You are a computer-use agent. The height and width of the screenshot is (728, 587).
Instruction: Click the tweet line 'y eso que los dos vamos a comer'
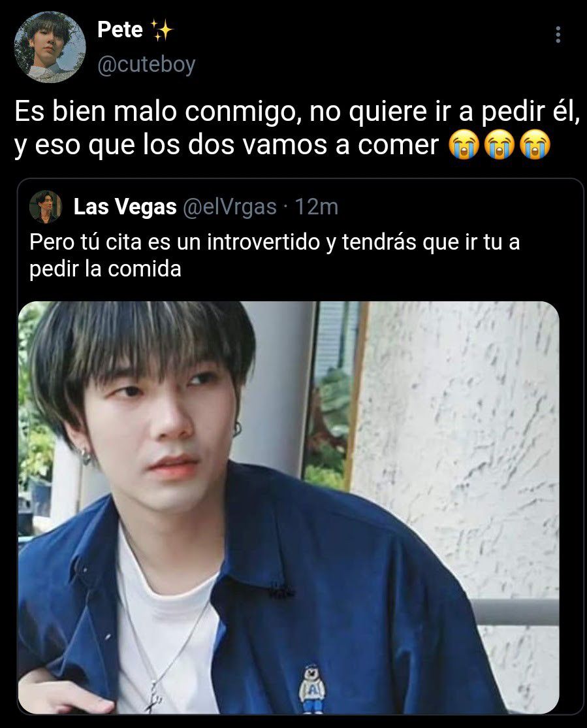pyautogui.click(x=227, y=145)
